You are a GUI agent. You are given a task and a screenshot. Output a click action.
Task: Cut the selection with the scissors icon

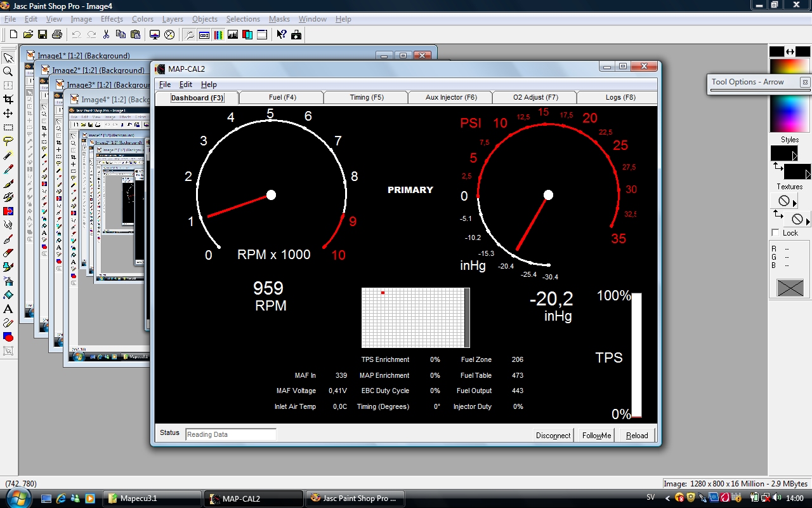(x=106, y=34)
